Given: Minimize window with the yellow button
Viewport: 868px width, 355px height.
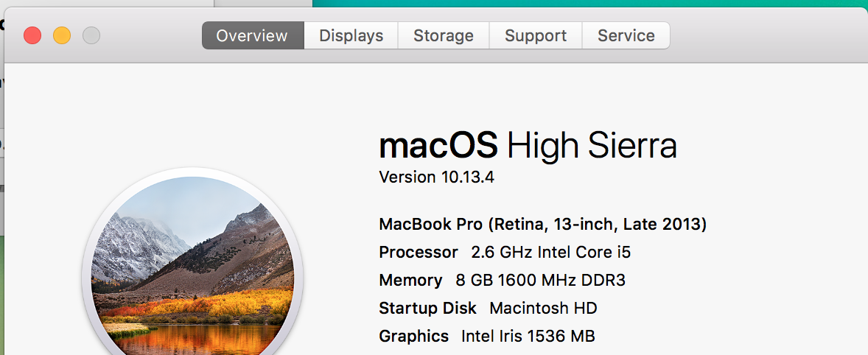Looking at the screenshot, I should [61, 36].
